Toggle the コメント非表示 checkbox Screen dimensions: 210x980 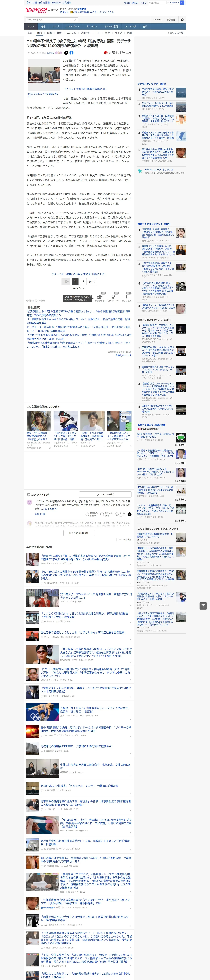(115, 539)
